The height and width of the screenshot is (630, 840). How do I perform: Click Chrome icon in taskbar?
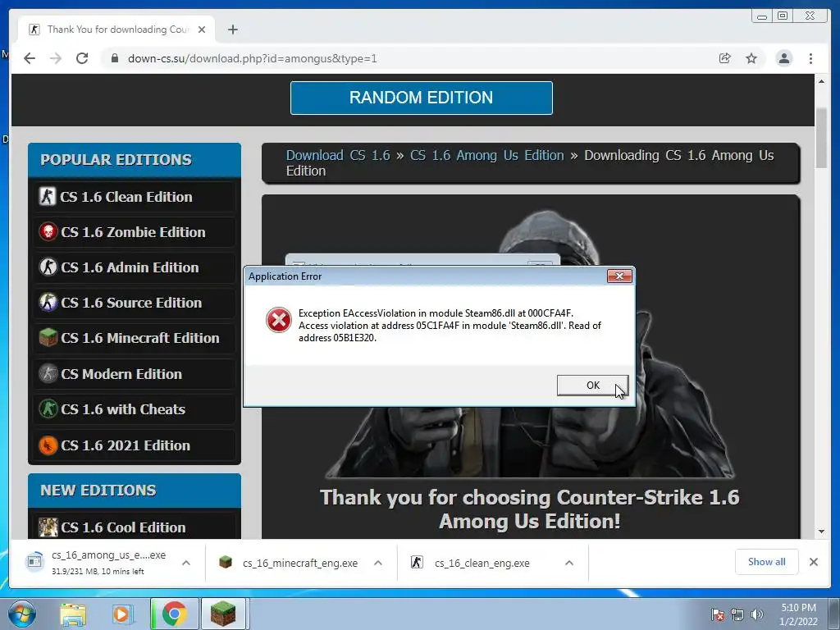(x=174, y=614)
